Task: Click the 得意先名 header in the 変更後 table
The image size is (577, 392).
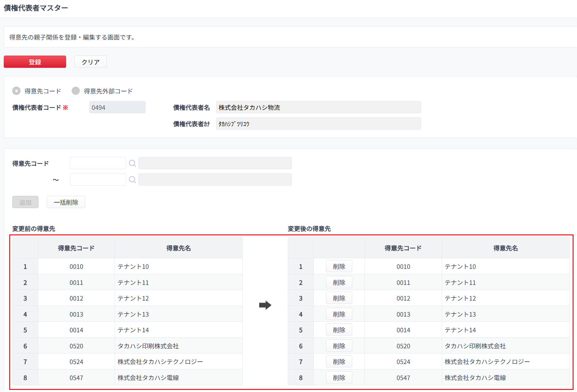Action: (506, 248)
